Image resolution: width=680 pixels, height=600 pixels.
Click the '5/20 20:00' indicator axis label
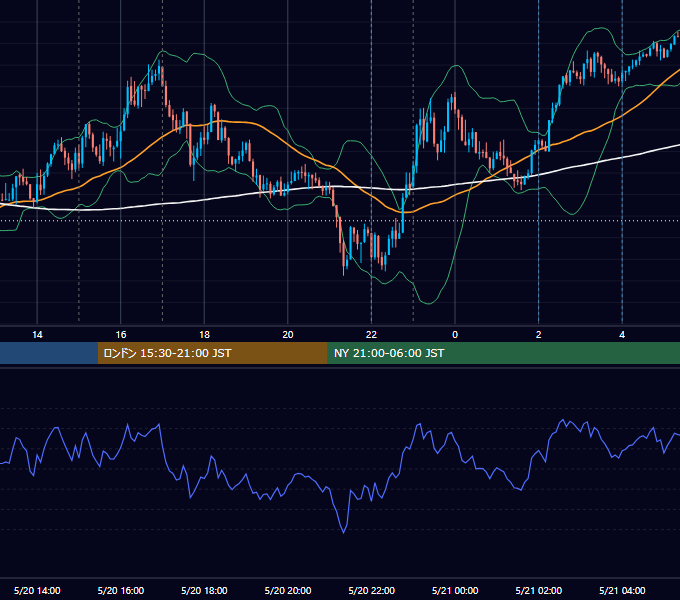pos(288,590)
